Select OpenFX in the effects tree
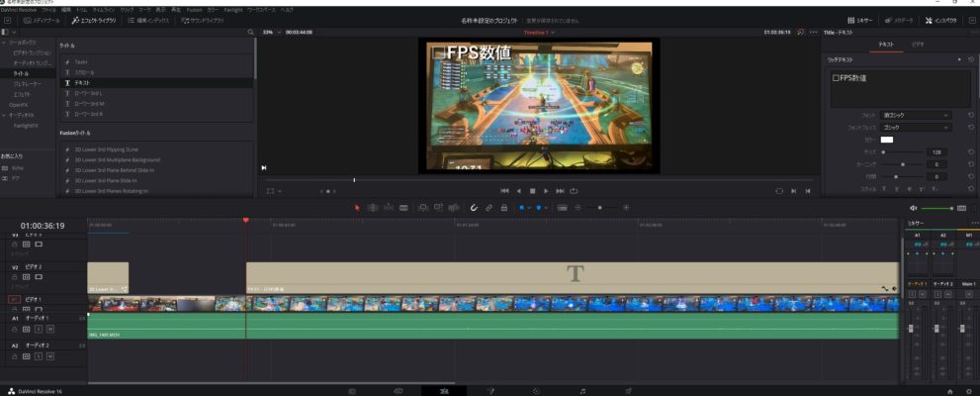Screen dimensions: 980x396 (x=18, y=105)
